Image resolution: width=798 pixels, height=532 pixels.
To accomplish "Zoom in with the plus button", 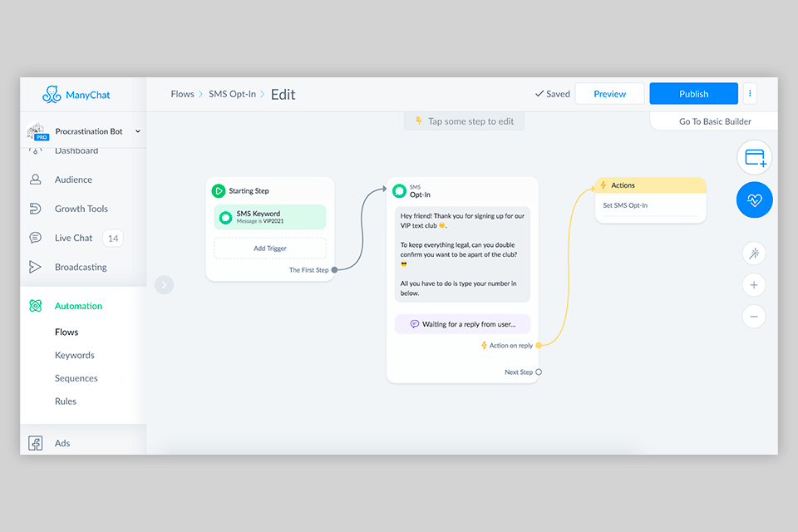I will (x=754, y=285).
